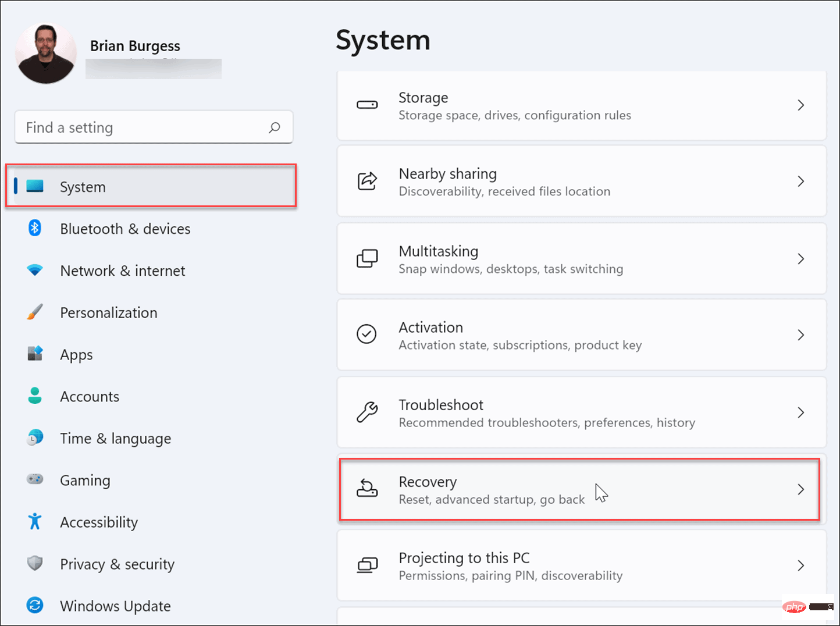Click the Network wifi icon in sidebar
840x626 pixels.
tap(35, 270)
